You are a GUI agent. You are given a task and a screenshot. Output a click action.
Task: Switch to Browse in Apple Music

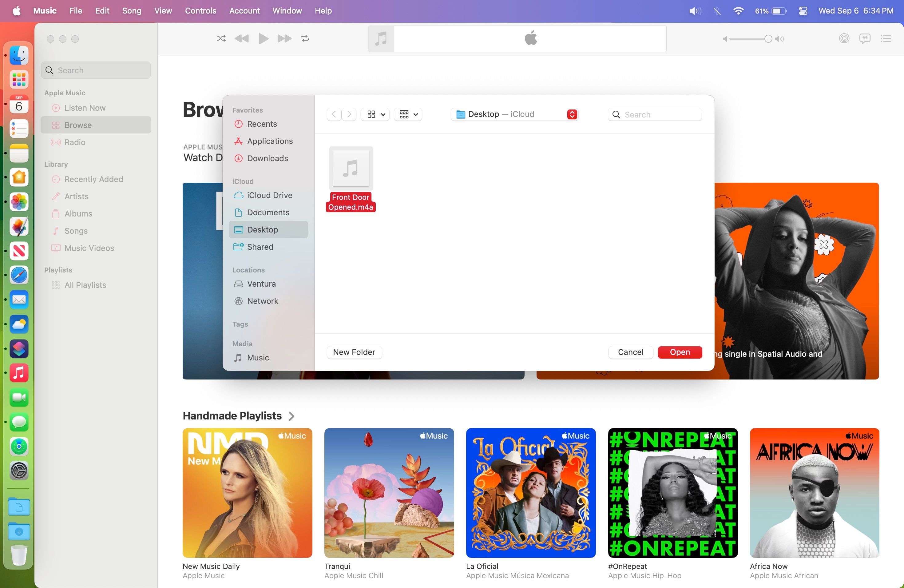point(77,125)
